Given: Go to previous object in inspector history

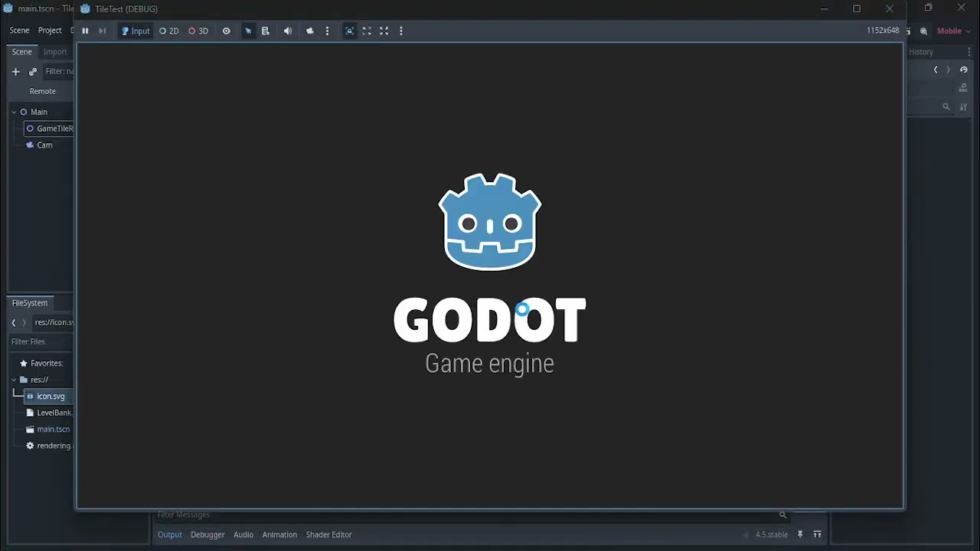Looking at the screenshot, I should [x=936, y=70].
